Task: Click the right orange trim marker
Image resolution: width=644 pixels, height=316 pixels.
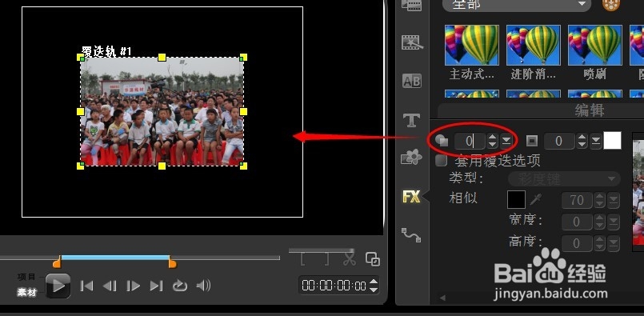Action: coord(173,262)
